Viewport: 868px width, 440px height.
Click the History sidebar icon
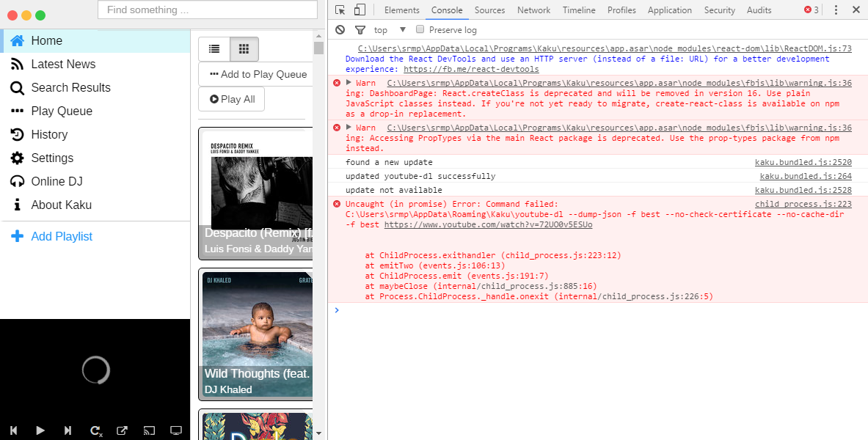(x=16, y=134)
